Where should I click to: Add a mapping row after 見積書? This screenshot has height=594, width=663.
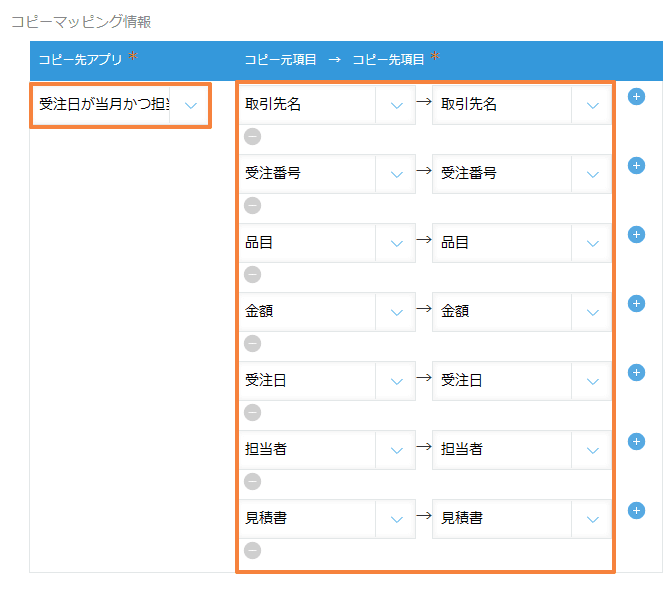(x=636, y=510)
